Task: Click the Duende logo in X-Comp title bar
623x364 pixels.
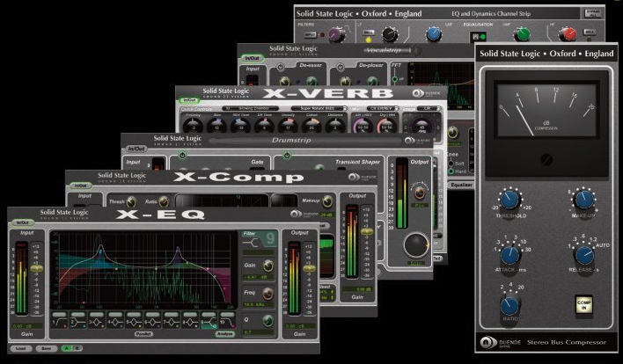Action: 354,177
